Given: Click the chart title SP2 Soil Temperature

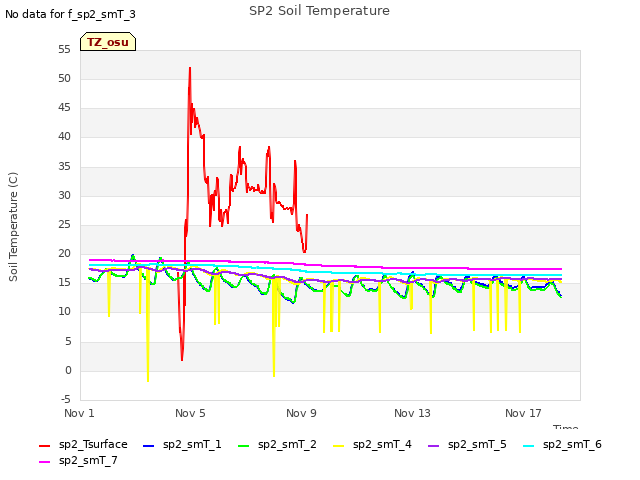Looking at the screenshot, I should coord(319,11).
